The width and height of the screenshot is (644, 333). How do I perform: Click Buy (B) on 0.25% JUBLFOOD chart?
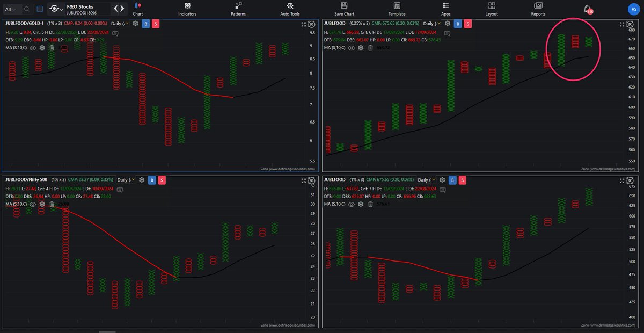click(458, 24)
